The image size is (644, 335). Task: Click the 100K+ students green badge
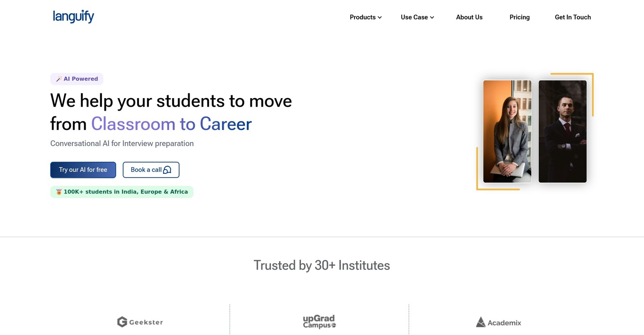tap(126, 192)
